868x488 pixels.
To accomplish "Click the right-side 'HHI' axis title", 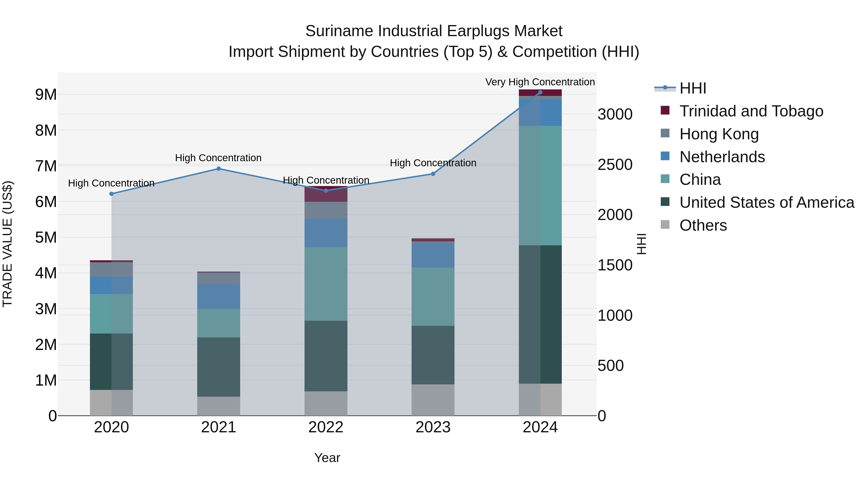I will coord(642,244).
